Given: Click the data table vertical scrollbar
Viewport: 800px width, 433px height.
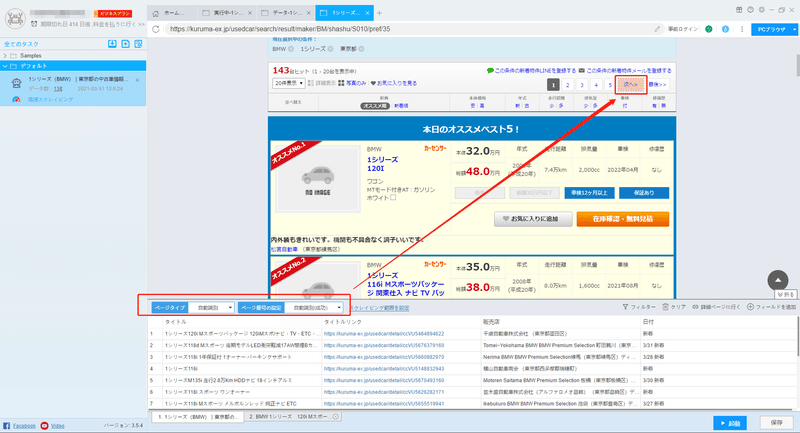Looking at the screenshot, I should [796, 336].
